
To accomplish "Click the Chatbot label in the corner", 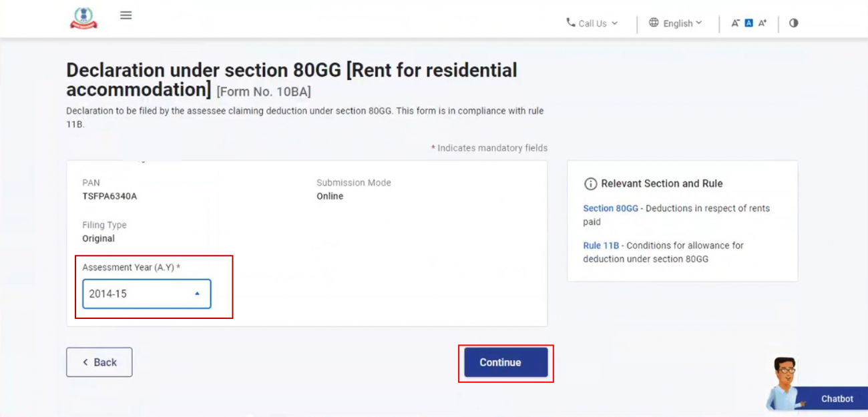I will [x=837, y=398].
